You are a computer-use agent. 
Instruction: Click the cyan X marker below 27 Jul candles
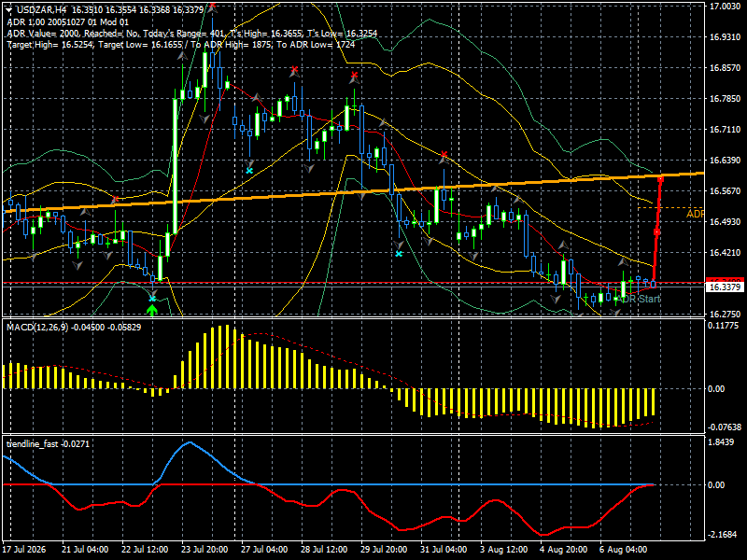click(249, 171)
